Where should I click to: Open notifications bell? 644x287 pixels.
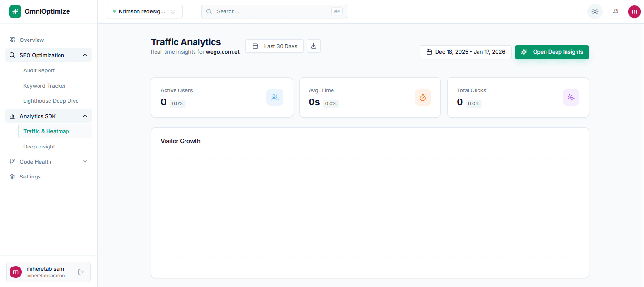coord(615,11)
